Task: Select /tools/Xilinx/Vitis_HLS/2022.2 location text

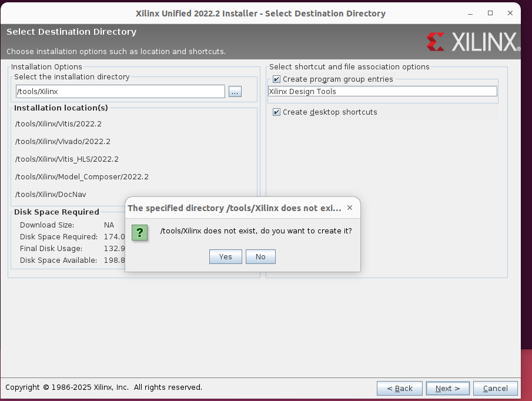Action: point(67,159)
